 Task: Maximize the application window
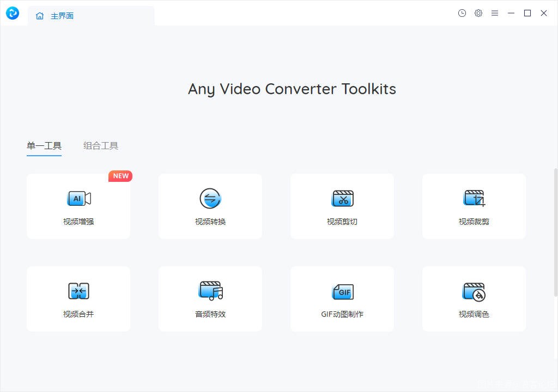click(527, 13)
